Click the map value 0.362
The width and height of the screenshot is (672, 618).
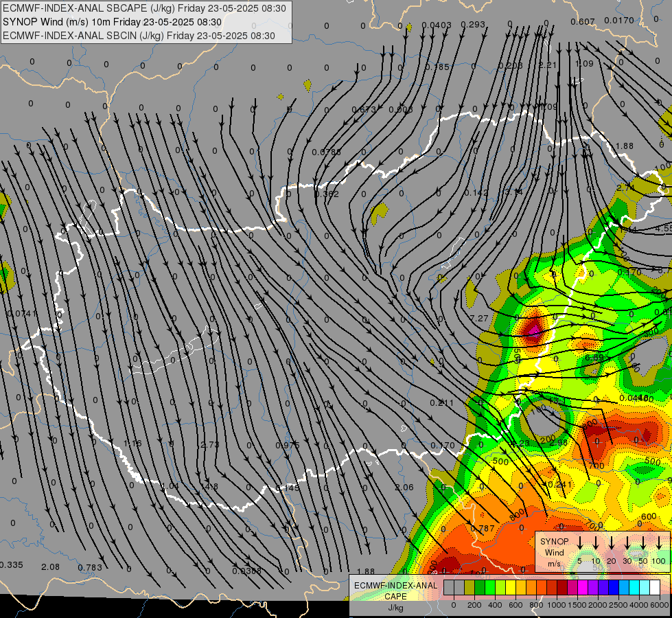coord(327,194)
